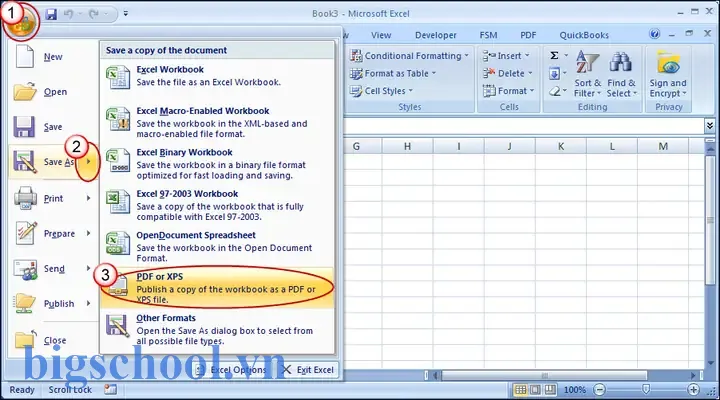Expand the Publish submenu arrow

pyautogui.click(x=88, y=304)
